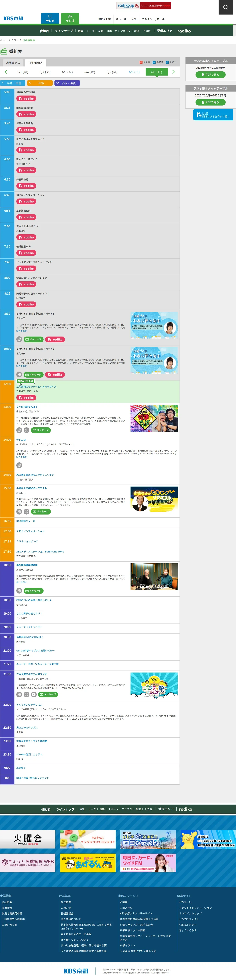Go to the previous week arrow

(6, 72)
